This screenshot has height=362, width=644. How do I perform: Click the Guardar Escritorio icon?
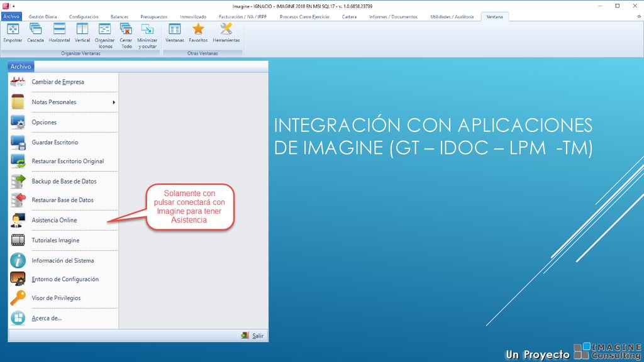(18, 142)
